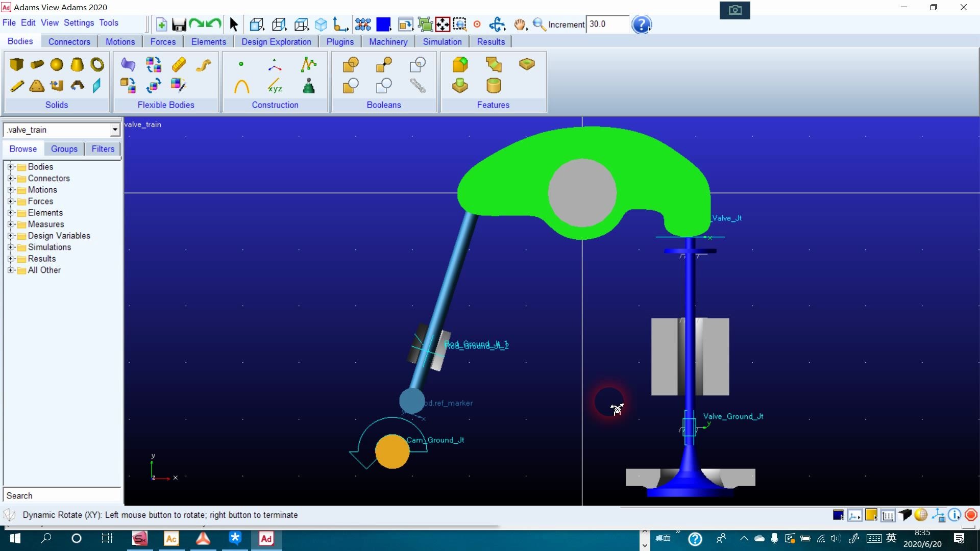The width and height of the screenshot is (980, 551).
Task: Click the Increment value field
Action: point(606,24)
